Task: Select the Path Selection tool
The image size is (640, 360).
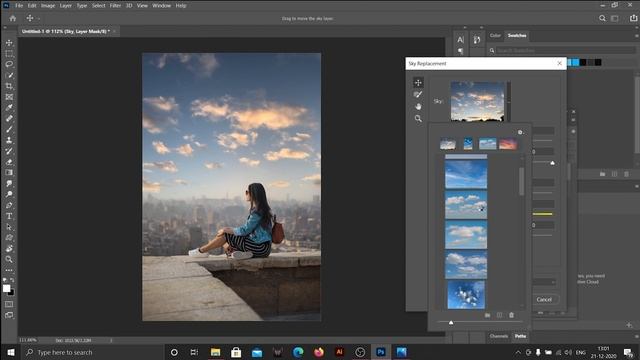Action: [x=9, y=227]
